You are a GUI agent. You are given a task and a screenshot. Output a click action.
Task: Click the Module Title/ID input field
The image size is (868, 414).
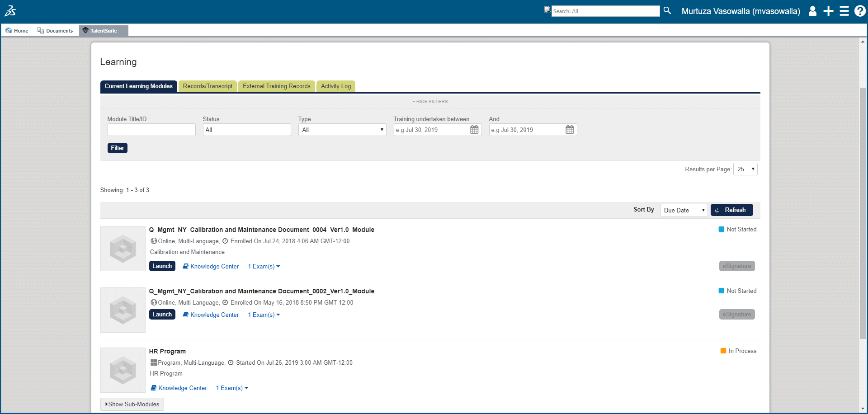[x=151, y=130]
